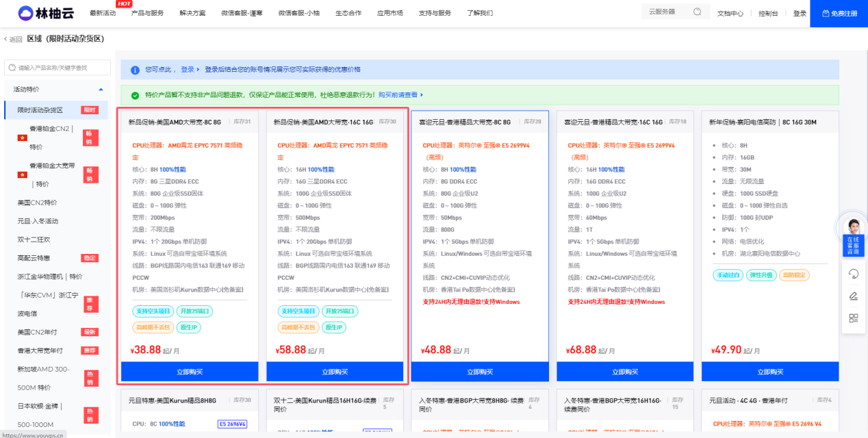The image size is (868, 438).
Task: Click the magnifier icon in top search box
Action: pos(697,12)
